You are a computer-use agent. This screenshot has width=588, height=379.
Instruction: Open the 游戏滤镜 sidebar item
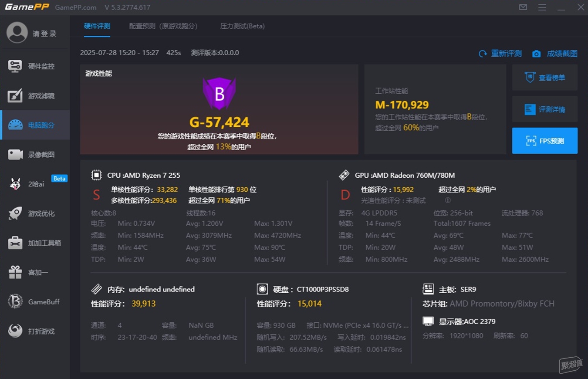35,96
